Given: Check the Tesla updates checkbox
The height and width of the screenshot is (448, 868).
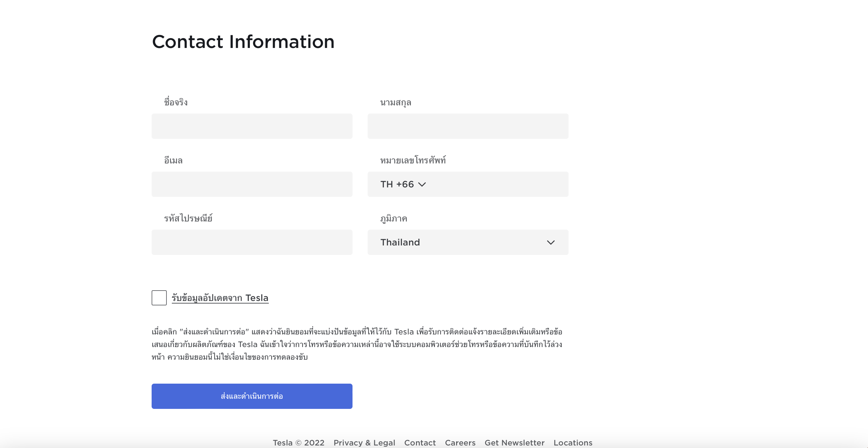Looking at the screenshot, I should [159, 298].
